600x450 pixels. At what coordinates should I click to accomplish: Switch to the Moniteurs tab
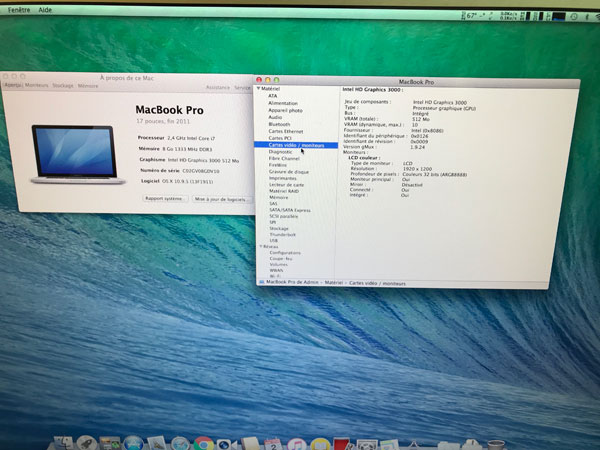[x=37, y=85]
